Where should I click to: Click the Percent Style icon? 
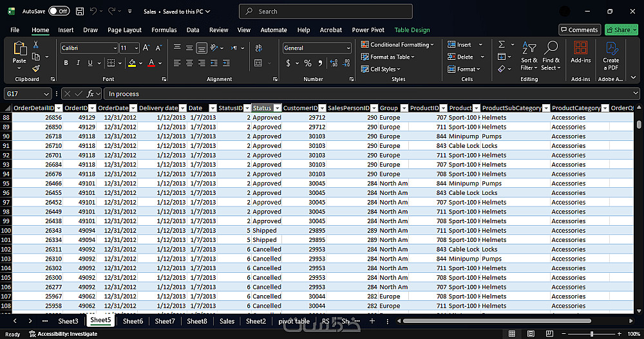pos(308,63)
